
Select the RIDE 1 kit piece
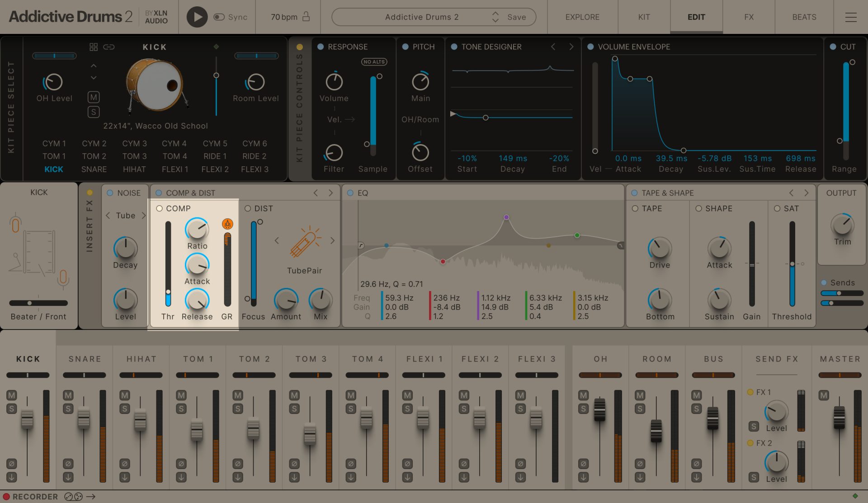(x=215, y=156)
